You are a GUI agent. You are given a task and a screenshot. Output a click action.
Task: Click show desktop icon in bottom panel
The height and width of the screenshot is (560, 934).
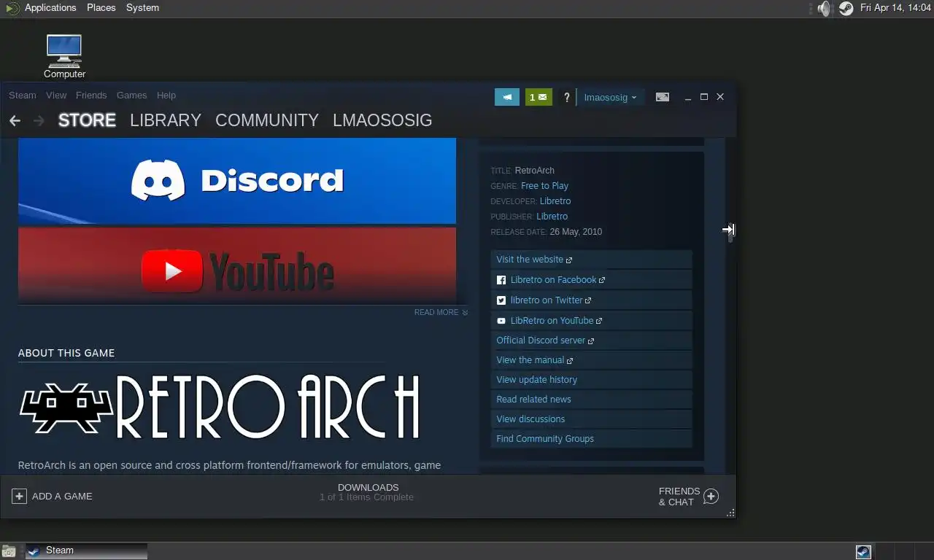pyautogui.click(x=9, y=551)
